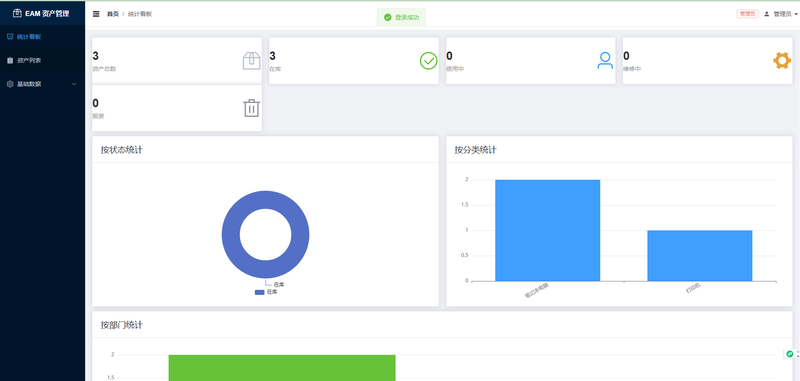Viewport: 800px width, 381px height.
Task: Click the red 管理员 role tag
Action: pyautogui.click(x=747, y=14)
